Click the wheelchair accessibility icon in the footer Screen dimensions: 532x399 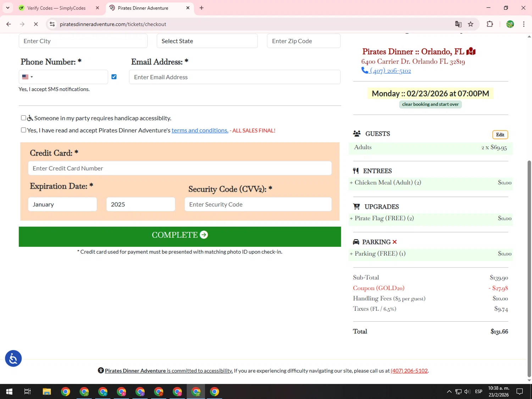(x=101, y=371)
